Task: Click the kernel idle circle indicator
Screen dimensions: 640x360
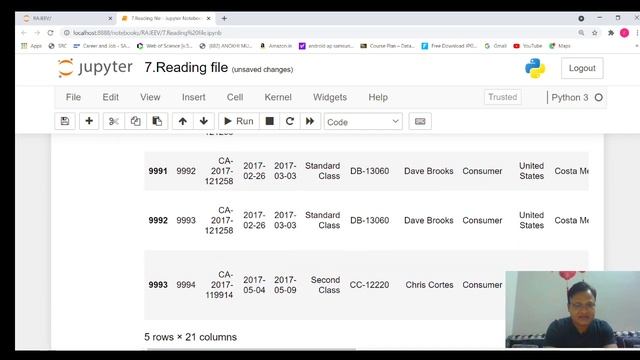Action: tap(599, 98)
